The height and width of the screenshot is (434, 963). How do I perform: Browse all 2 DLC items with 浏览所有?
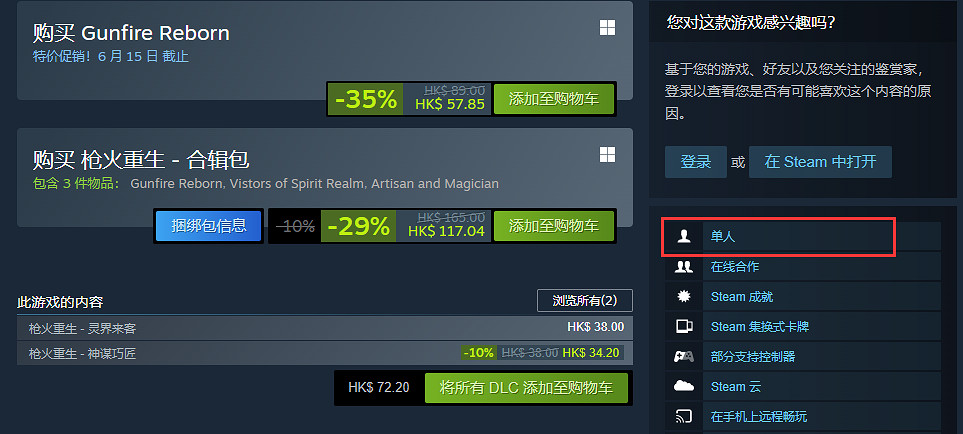pos(585,301)
